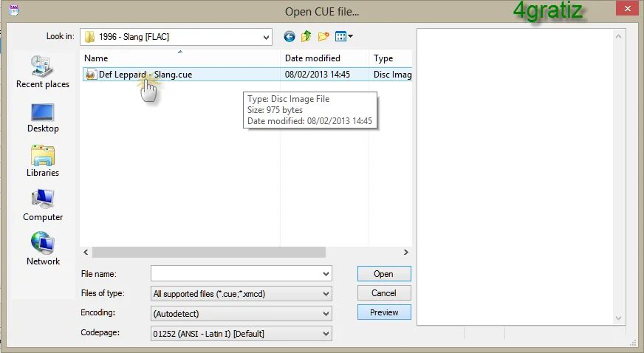Open Network in sidebar
The width and height of the screenshot is (644, 353).
43,249
